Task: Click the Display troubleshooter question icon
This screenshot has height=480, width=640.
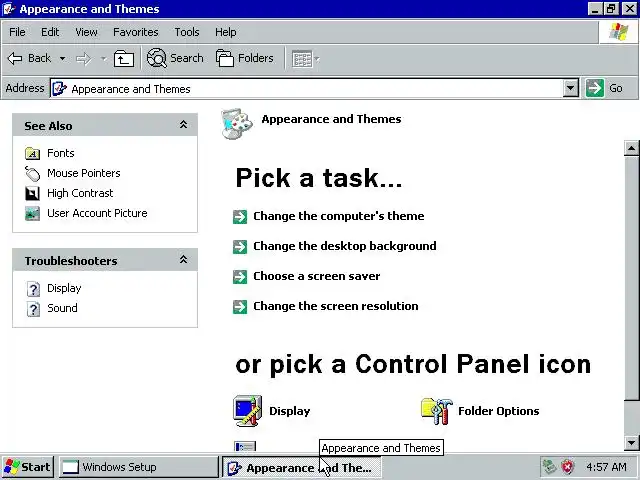Action: [x=33, y=289]
